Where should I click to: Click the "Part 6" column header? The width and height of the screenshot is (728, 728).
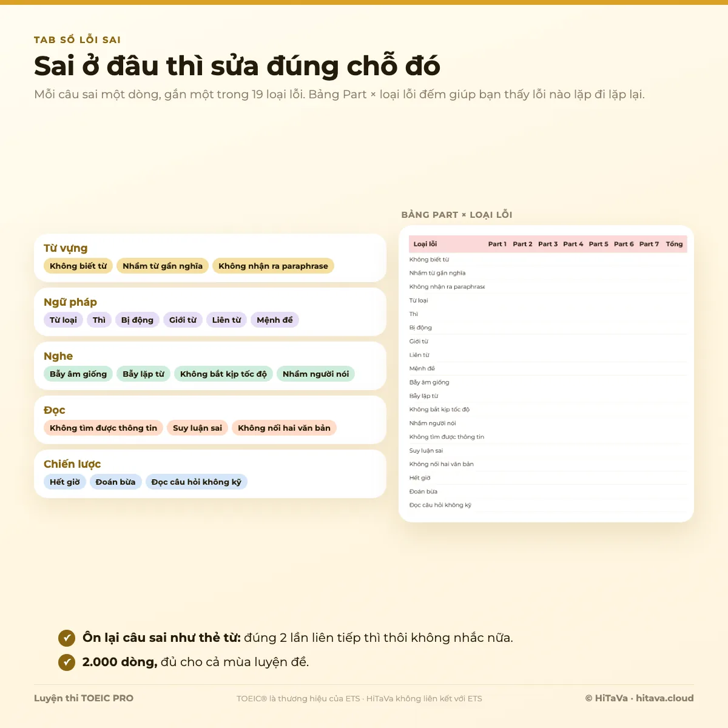pyautogui.click(x=624, y=244)
